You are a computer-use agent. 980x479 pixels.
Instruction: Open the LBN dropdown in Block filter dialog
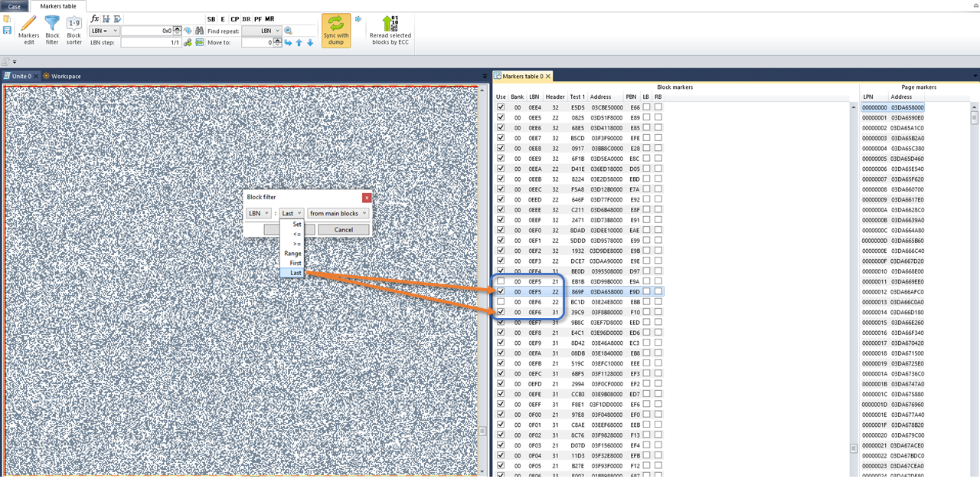pos(259,213)
